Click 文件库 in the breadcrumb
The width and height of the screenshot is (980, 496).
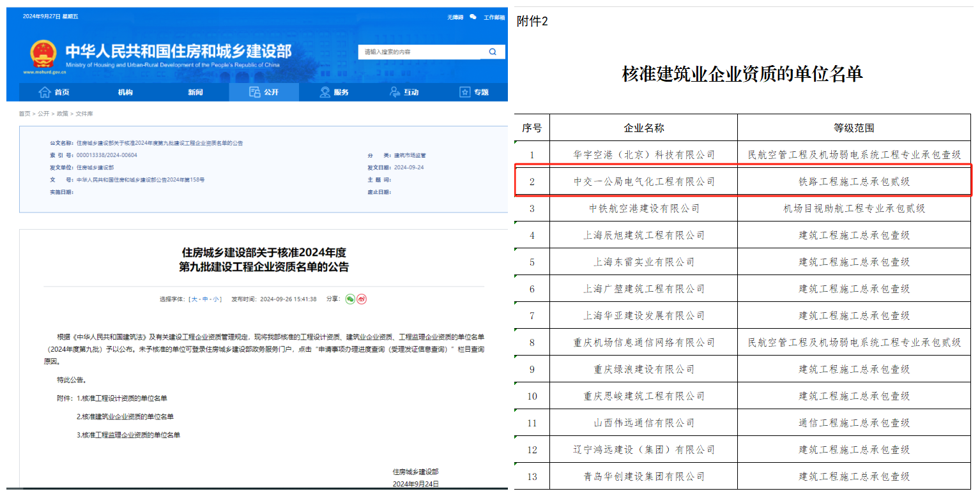[x=84, y=114]
